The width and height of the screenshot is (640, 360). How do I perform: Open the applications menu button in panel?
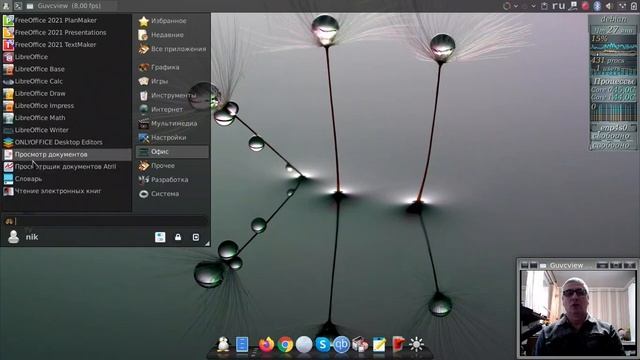(6, 6)
